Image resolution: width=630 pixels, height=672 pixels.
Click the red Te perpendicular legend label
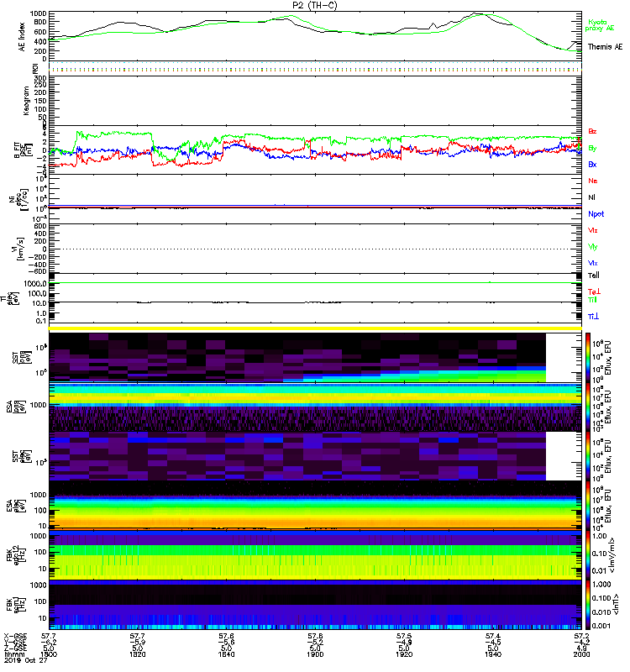[x=594, y=291]
